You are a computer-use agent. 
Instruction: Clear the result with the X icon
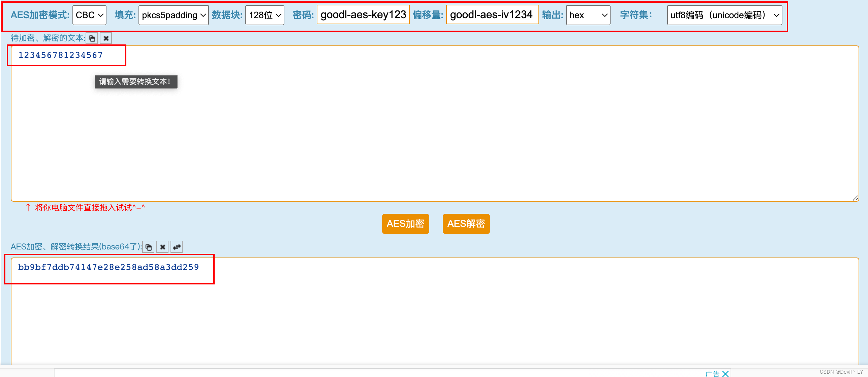point(162,247)
